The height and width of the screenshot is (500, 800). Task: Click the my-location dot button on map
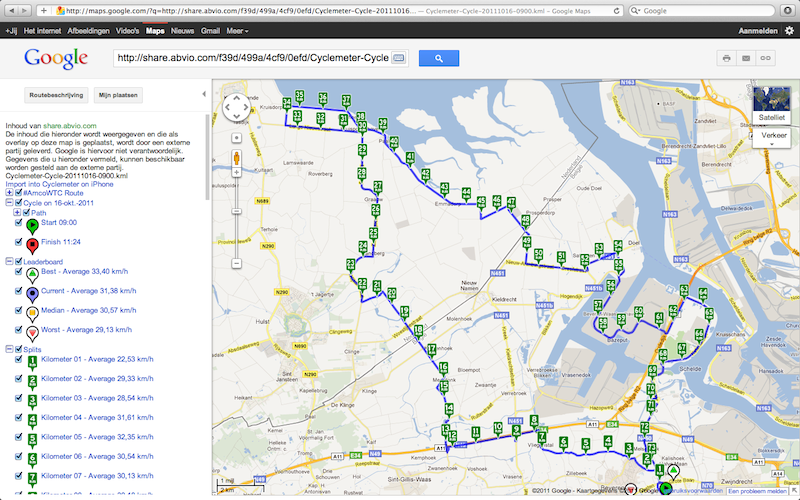tap(237, 138)
